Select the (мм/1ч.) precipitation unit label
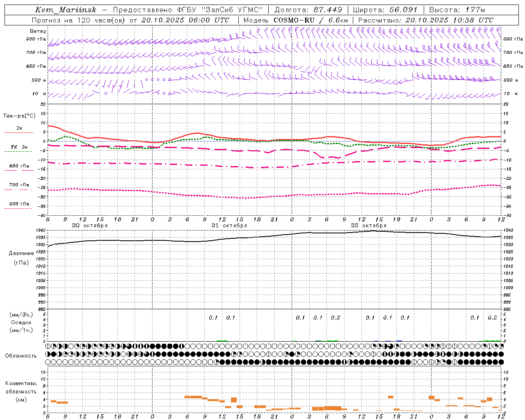The image size is (525, 420). (21, 330)
